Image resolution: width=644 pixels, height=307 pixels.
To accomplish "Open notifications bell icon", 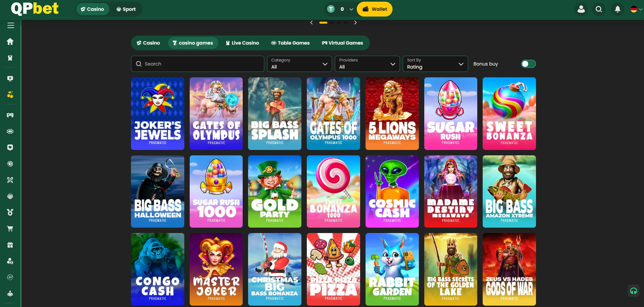I will [x=618, y=9].
